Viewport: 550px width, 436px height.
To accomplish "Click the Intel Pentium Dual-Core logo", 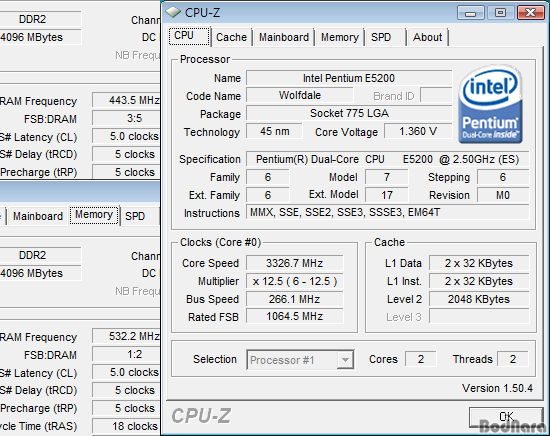I will [490, 104].
